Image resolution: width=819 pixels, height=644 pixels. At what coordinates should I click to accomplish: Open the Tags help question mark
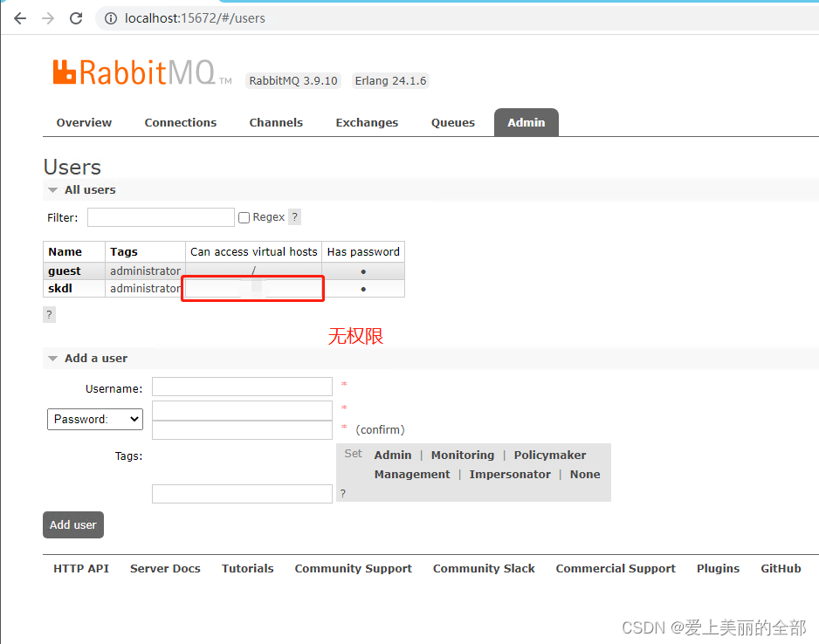(341, 493)
